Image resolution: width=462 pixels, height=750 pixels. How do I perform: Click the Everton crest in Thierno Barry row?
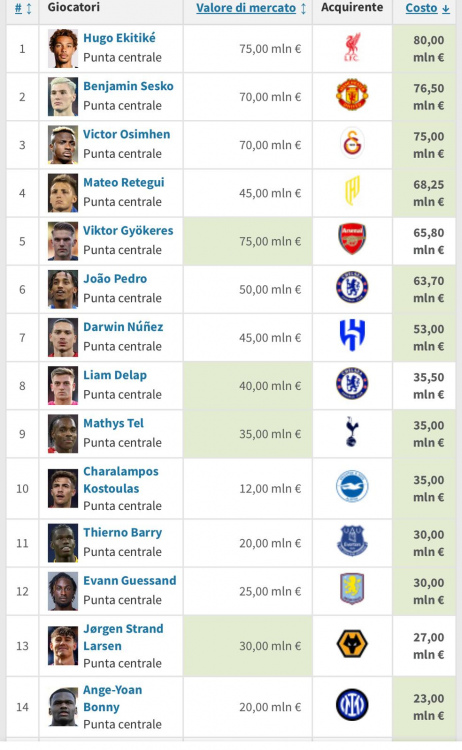click(352, 540)
